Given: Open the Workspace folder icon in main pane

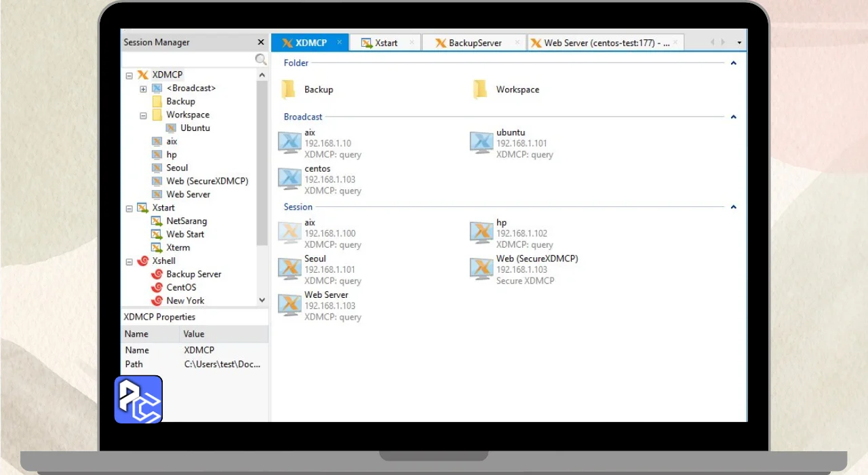Looking at the screenshot, I should click(480, 90).
